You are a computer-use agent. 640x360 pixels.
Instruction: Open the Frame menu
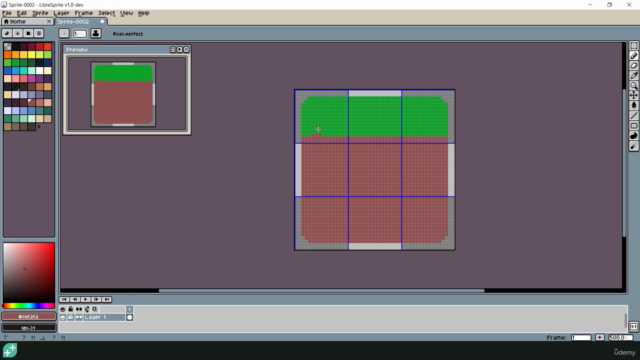83,13
